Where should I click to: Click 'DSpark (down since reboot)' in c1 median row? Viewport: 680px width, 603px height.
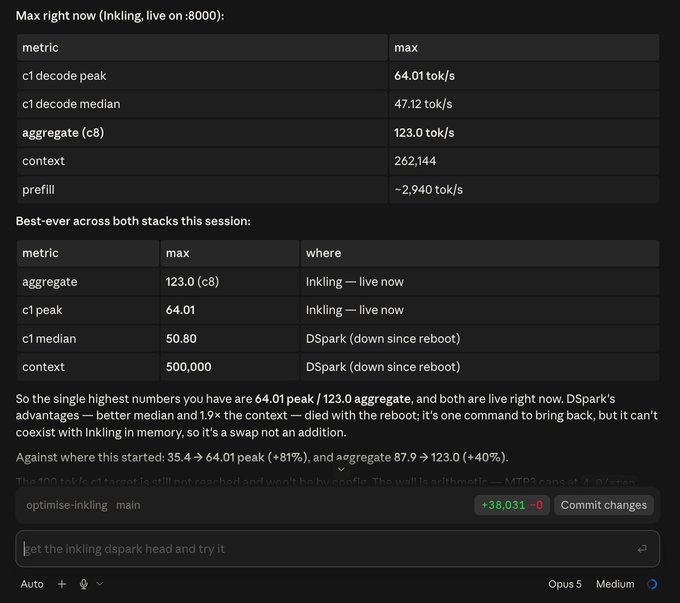pos(383,339)
